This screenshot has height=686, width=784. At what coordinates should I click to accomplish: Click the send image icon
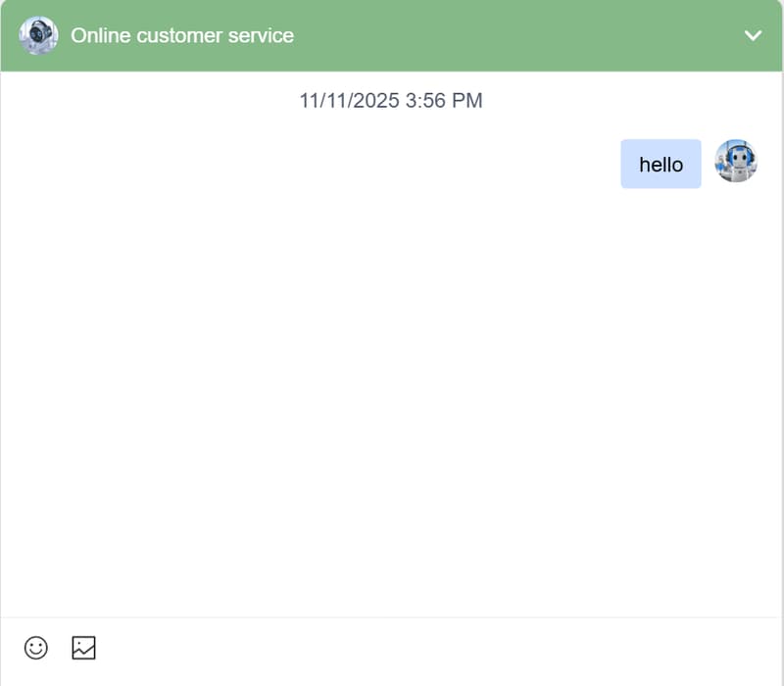(x=83, y=648)
